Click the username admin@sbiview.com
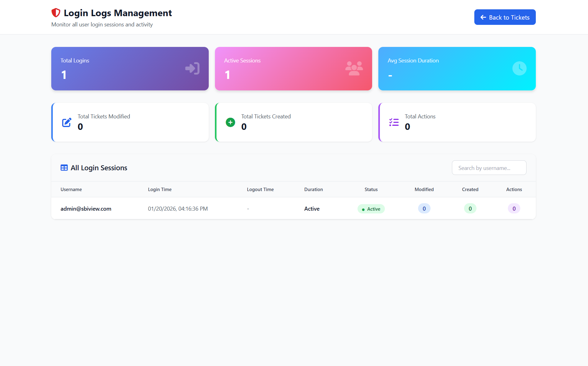Viewport: 588px width, 366px height. coord(86,208)
